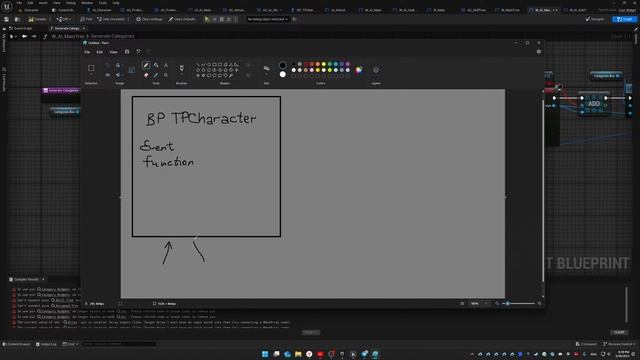The height and width of the screenshot is (360, 640).
Task: Click Find button in Unreal toolbar
Action: 86,19
